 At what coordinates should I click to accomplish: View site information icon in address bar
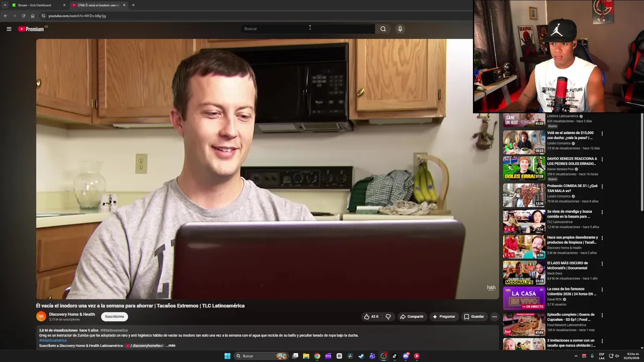click(x=43, y=16)
